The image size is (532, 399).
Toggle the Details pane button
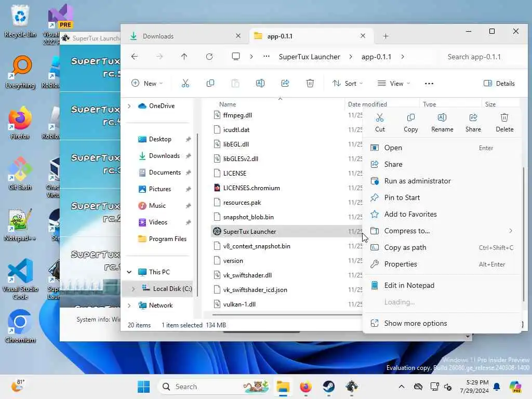pyautogui.click(x=499, y=83)
